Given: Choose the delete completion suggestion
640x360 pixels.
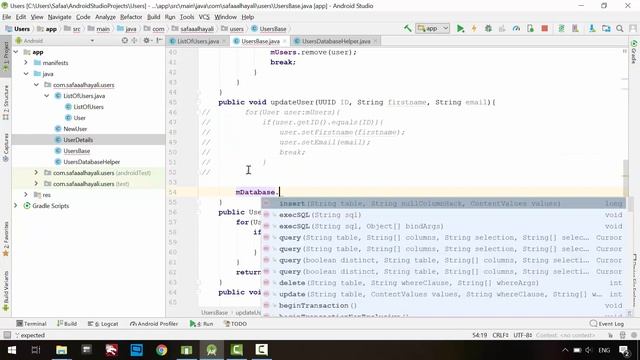Looking at the screenshot, I should 443,283.
